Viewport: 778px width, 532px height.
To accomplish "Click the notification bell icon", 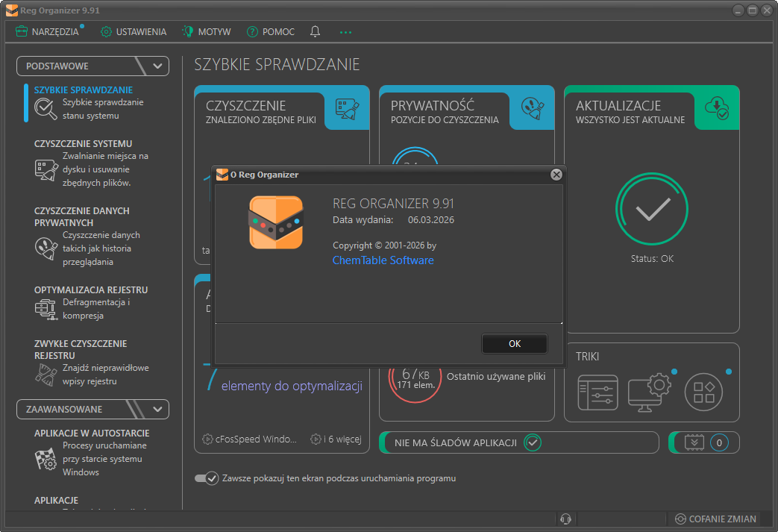I will 315,32.
